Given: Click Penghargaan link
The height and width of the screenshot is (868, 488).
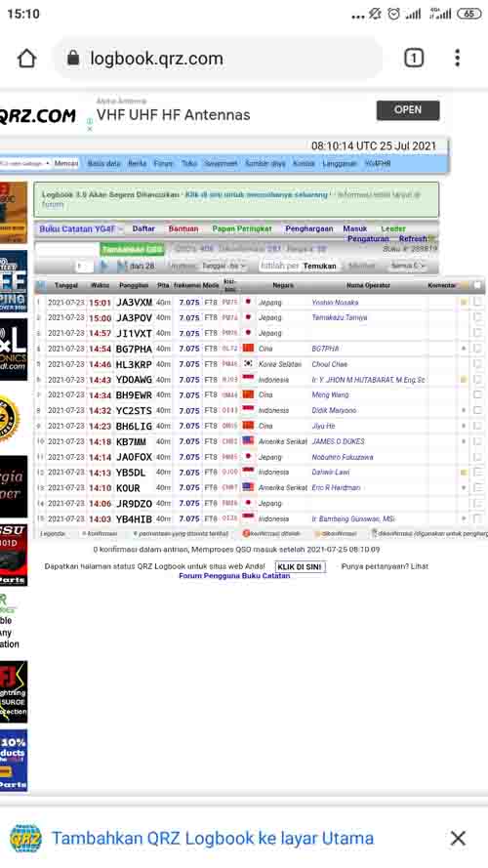Looking at the screenshot, I should point(308,228).
